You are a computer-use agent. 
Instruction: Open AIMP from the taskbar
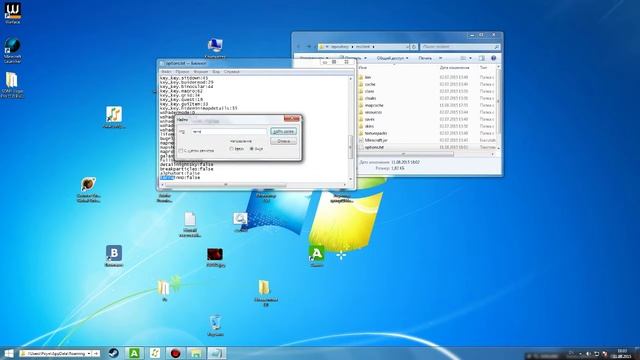click(155, 353)
